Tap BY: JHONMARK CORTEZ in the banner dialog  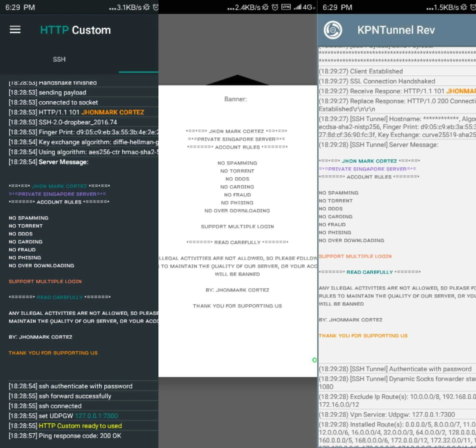coord(237,290)
